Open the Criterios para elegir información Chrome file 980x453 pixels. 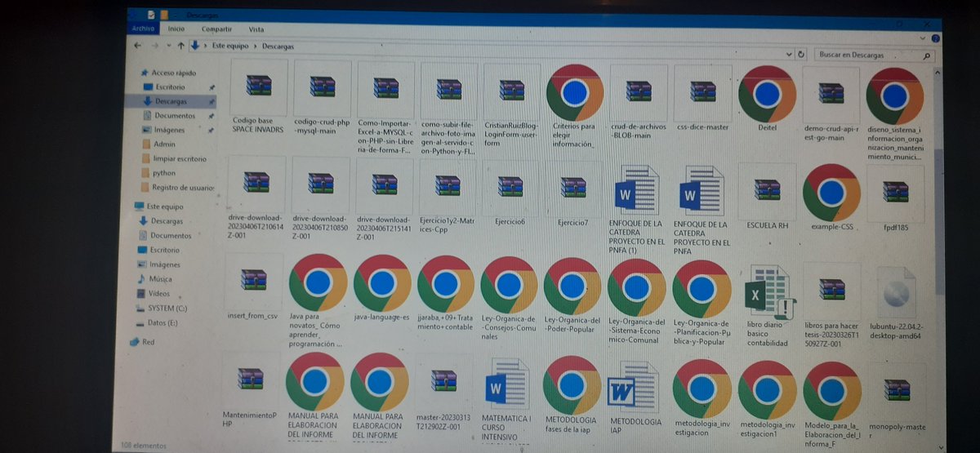point(574,106)
